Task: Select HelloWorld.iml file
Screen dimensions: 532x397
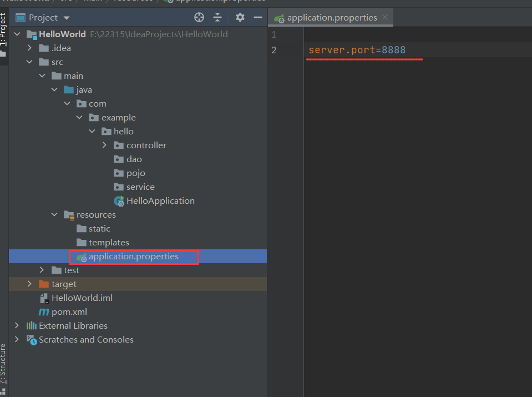Action: click(82, 298)
